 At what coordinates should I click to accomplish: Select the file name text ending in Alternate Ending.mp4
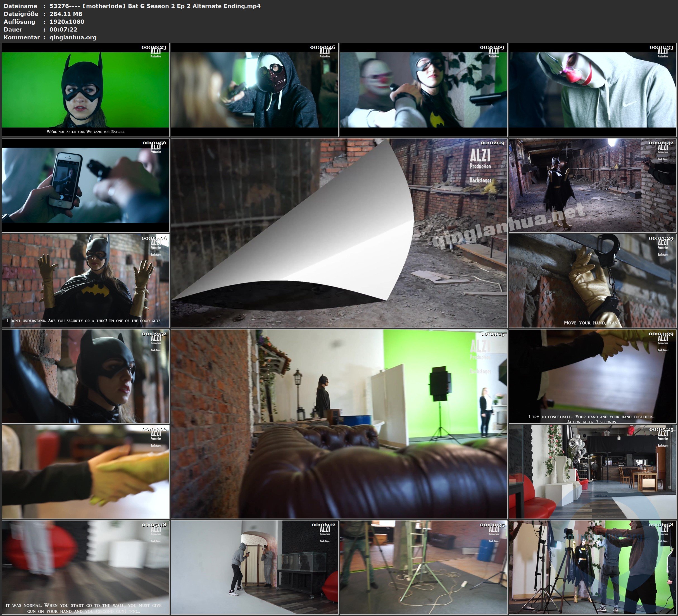(x=155, y=6)
